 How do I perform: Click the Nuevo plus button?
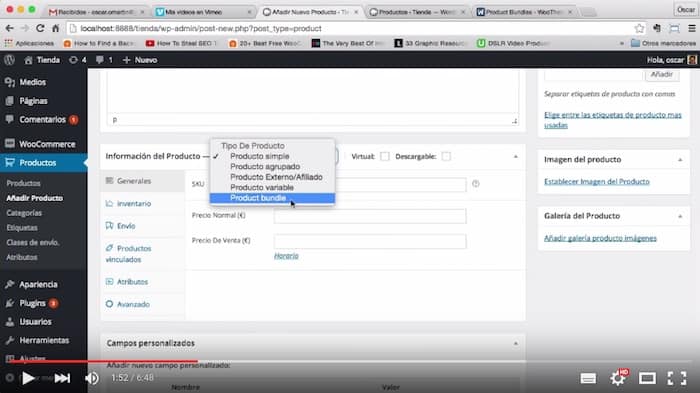[x=140, y=60]
